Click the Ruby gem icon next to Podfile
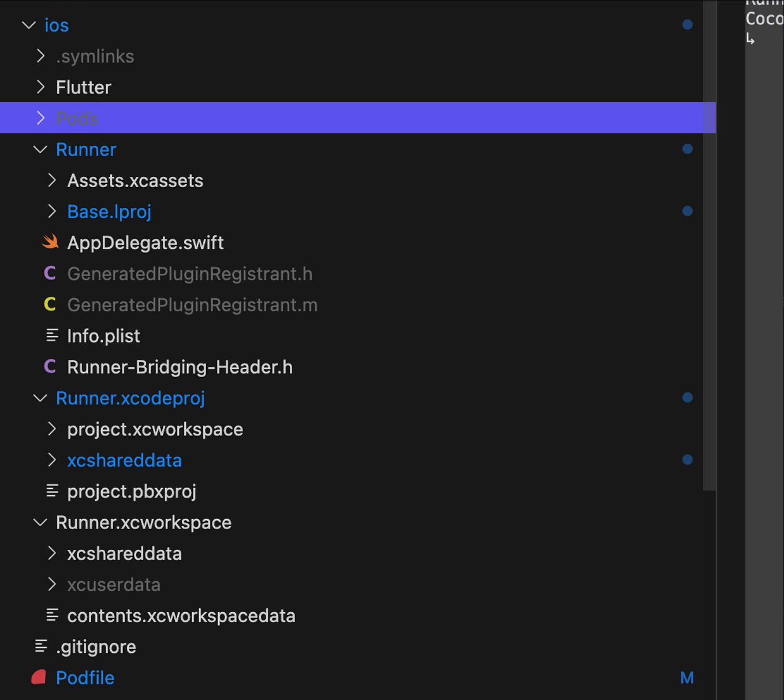Screen dimensions: 784x700 38,676
